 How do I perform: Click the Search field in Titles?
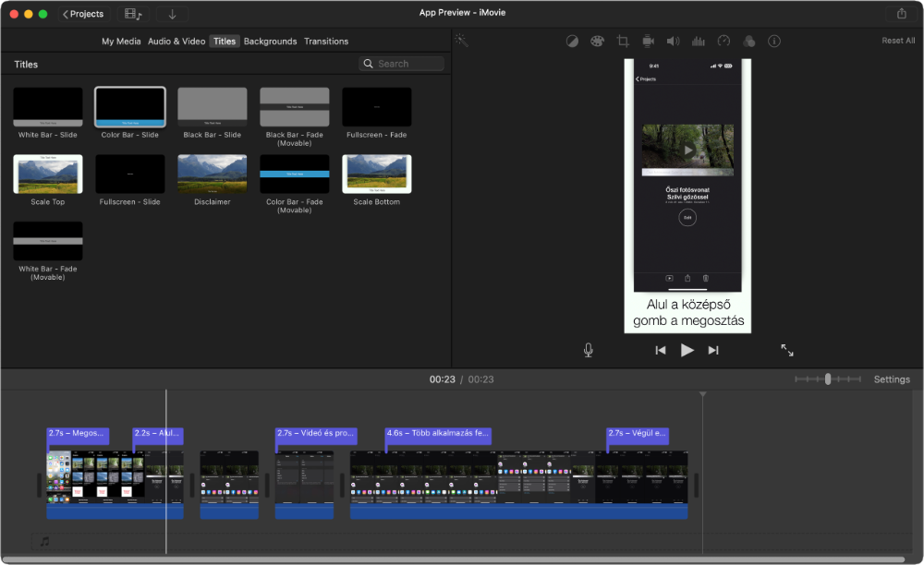click(x=401, y=64)
